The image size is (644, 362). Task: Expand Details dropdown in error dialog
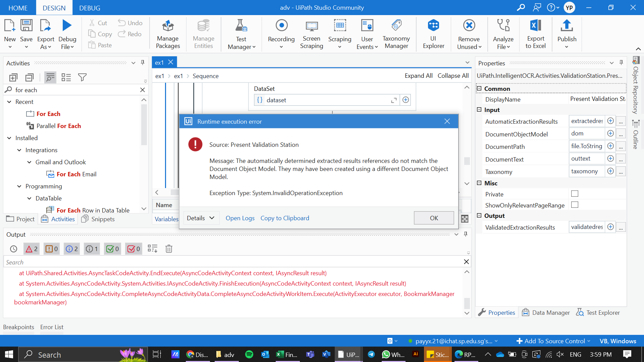[201, 218]
